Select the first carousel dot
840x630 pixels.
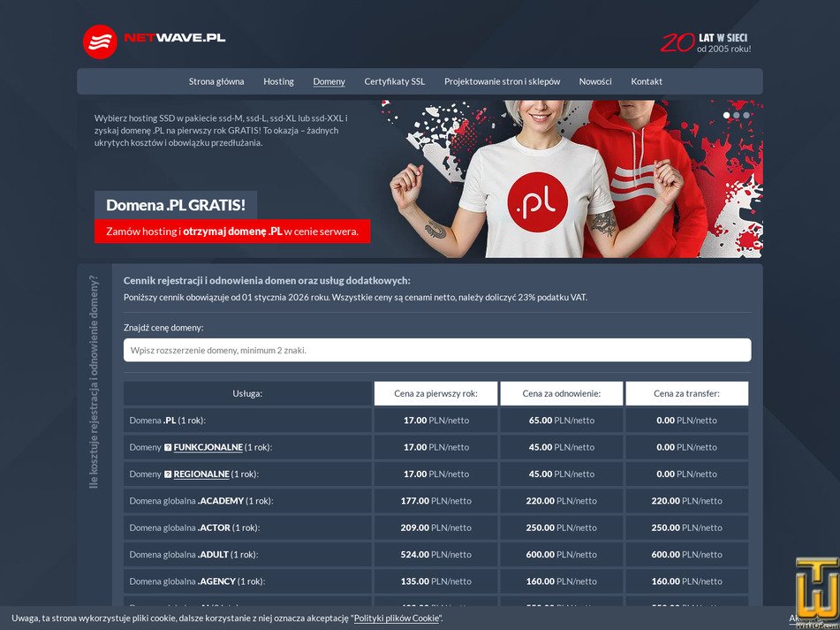pyautogui.click(x=727, y=113)
